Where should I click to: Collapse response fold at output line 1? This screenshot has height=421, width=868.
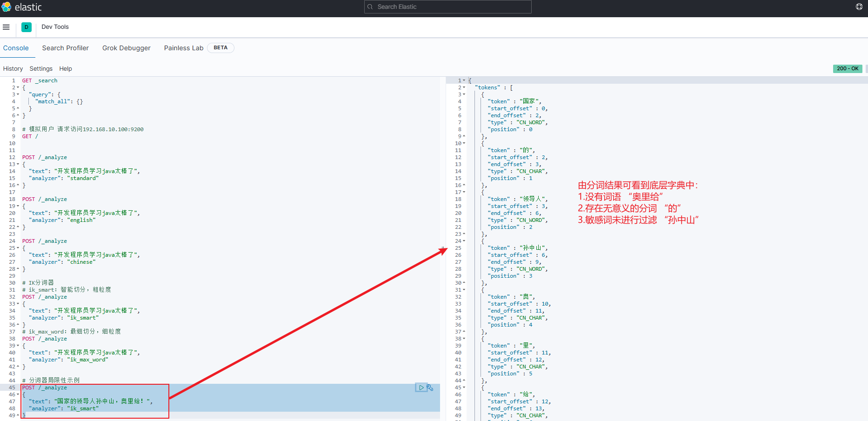click(x=464, y=80)
